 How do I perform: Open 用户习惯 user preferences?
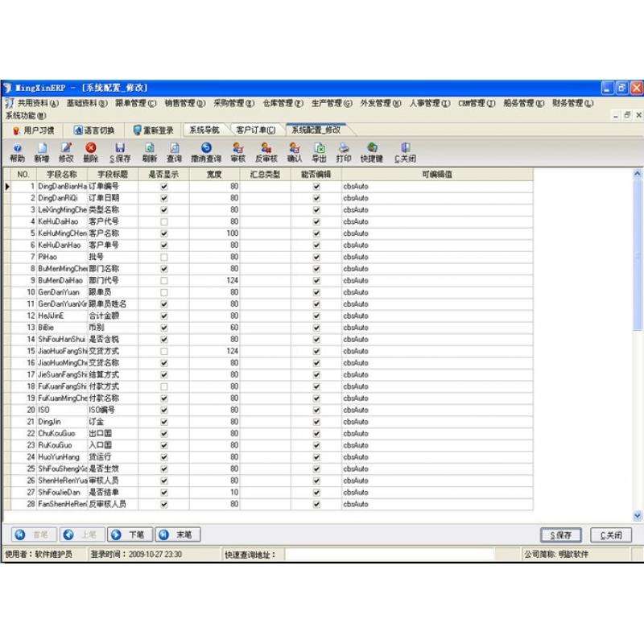pyautogui.click(x=34, y=130)
